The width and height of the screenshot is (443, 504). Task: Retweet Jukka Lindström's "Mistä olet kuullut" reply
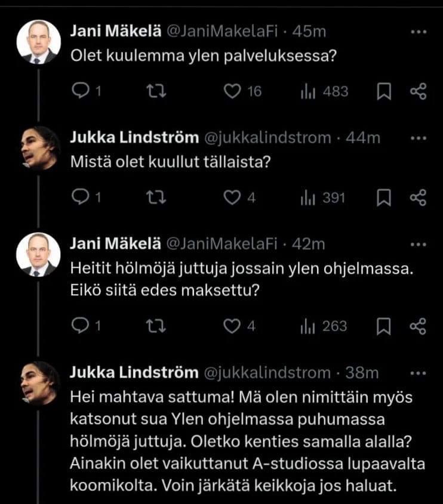point(155,194)
